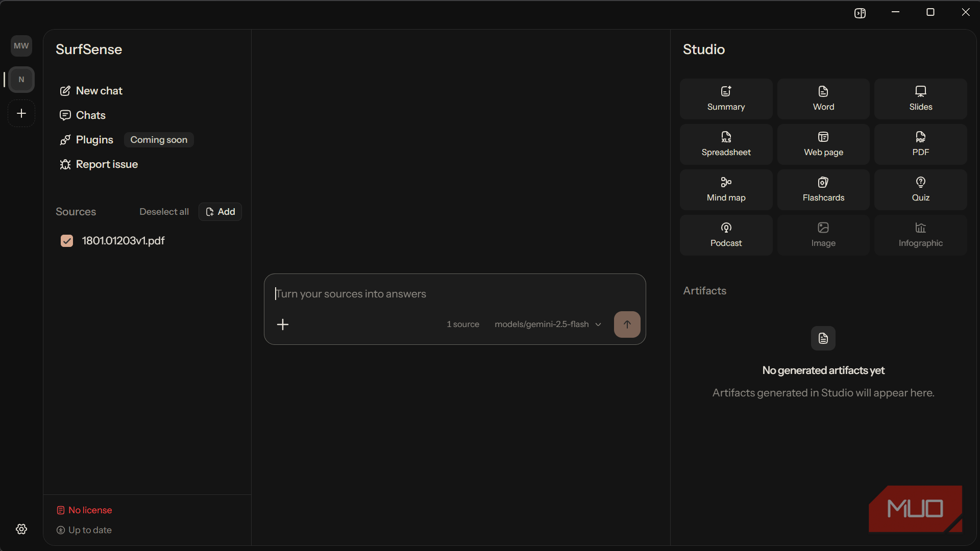
Task: Add a new source
Action: coord(220,212)
